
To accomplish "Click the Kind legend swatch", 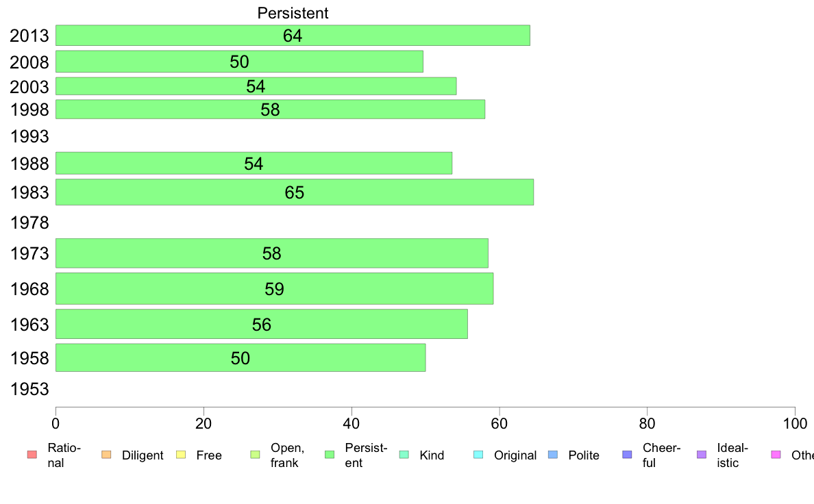I will (x=404, y=455).
